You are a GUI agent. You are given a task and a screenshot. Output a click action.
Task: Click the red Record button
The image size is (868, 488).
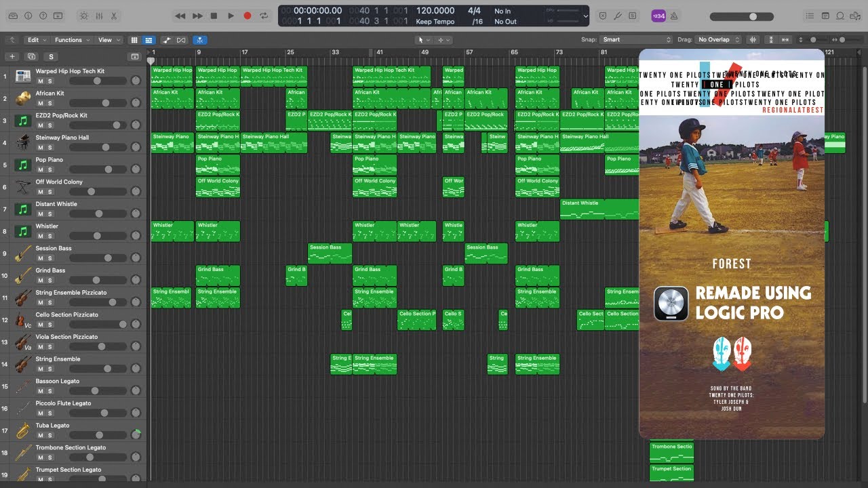click(248, 16)
